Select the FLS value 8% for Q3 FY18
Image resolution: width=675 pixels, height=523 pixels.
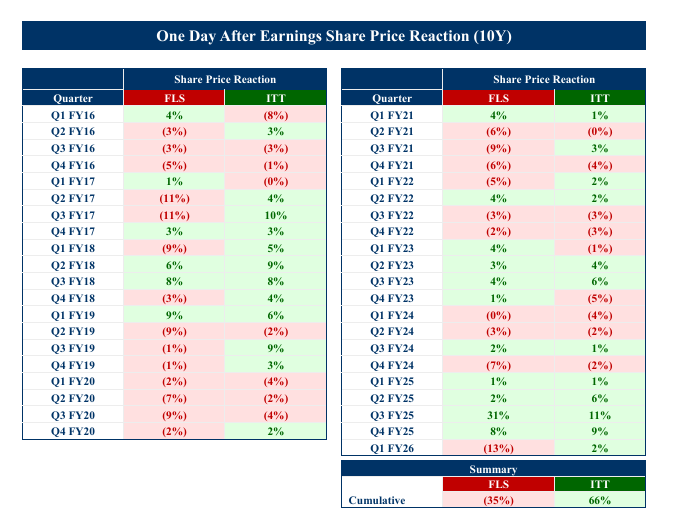(174, 281)
